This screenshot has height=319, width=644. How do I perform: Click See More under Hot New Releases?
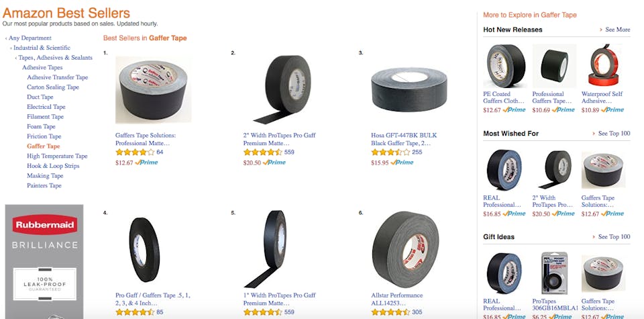[x=618, y=30]
